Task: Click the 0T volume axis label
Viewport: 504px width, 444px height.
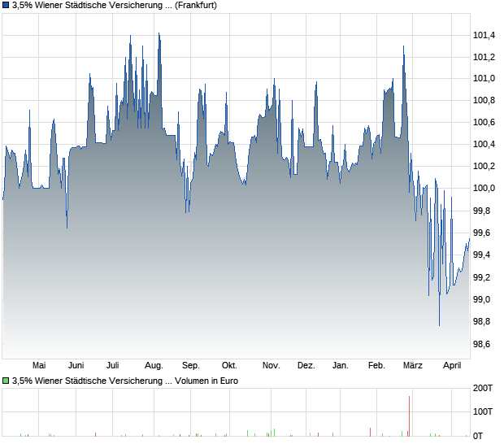Action: pyautogui.click(x=478, y=436)
